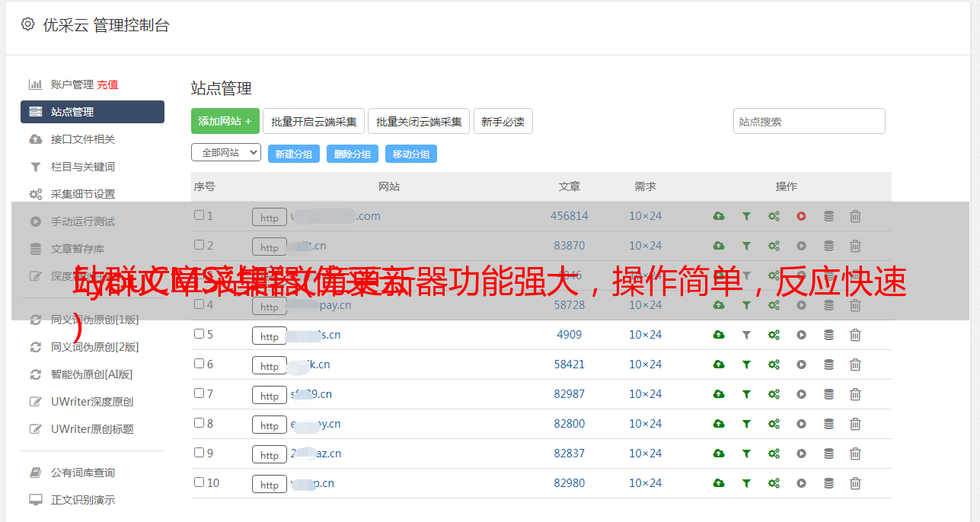Open 栏目与关键词 in the sidebar
Image resolution: width=980 pixels, height=522 pixels.
[x=83, y=167]
